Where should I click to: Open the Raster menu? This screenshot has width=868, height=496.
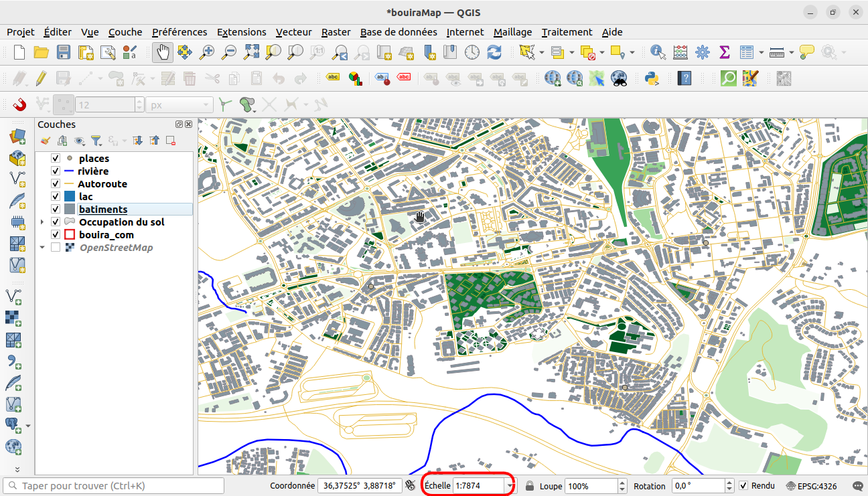[x=336, y=32]
